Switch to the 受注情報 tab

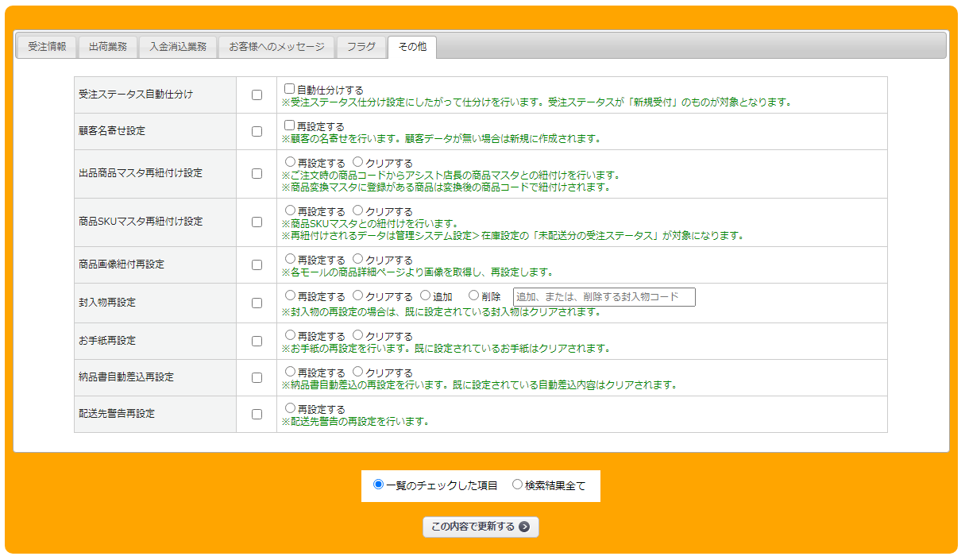[x=47, y=47]
